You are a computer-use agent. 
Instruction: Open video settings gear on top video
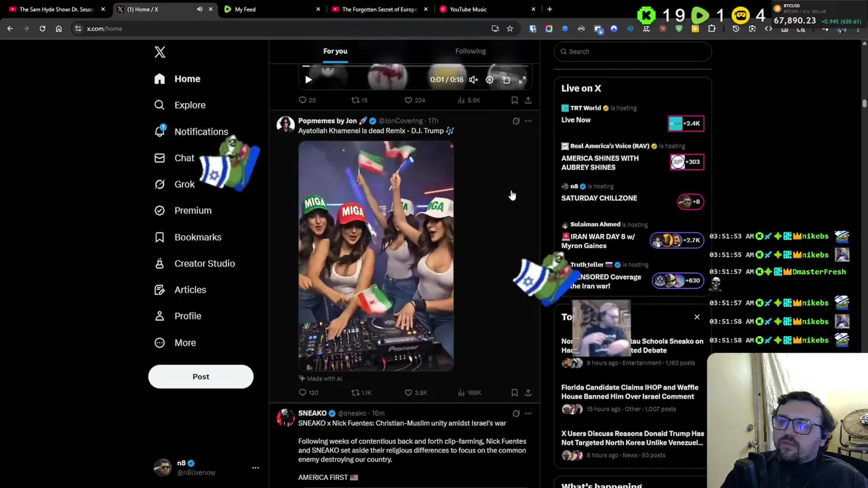(x=490, y=80)
